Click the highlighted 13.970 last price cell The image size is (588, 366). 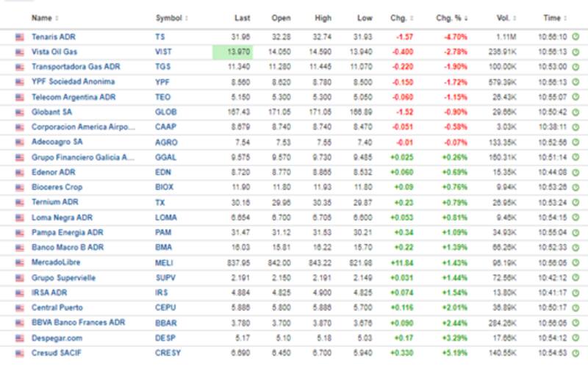point(234,51)
